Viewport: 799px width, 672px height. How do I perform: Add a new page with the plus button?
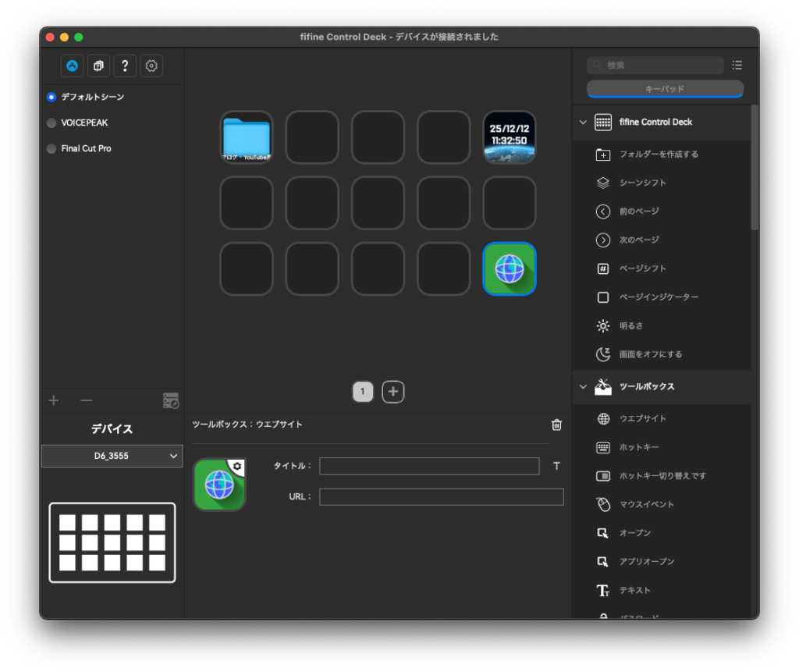pos(392,391)
